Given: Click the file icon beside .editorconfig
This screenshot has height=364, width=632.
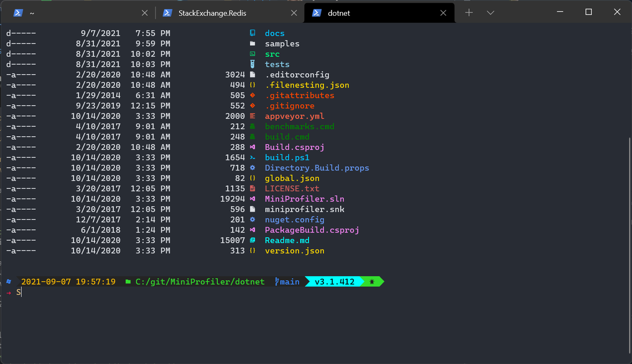Looking at the screenshot, I should pos(252,75).
